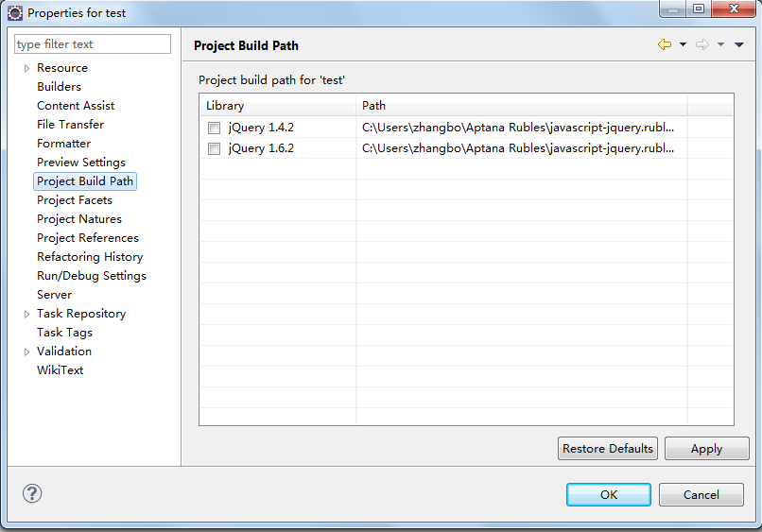The width and height of the screenshot is (762, 532).
Task: Click the Path column header
Action: tap(522, 106)
